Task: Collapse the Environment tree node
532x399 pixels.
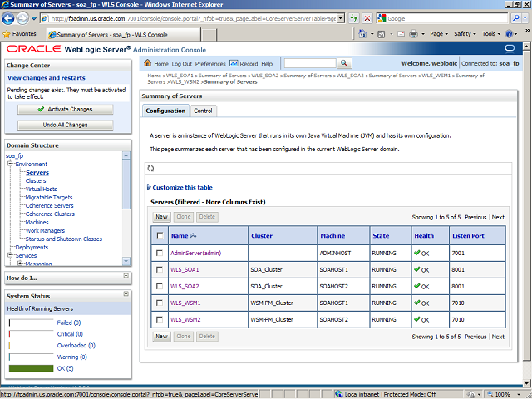Action: point(9,164)
